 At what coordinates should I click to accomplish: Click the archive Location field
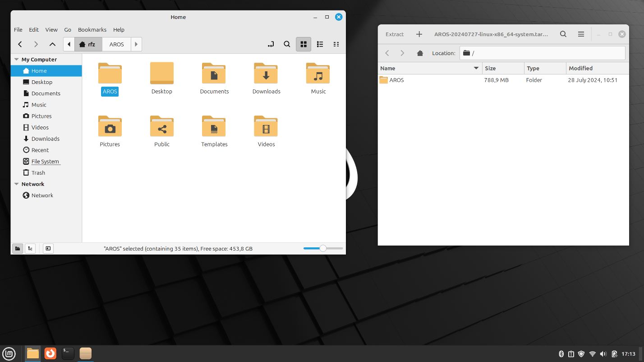(x=543, y=53)
